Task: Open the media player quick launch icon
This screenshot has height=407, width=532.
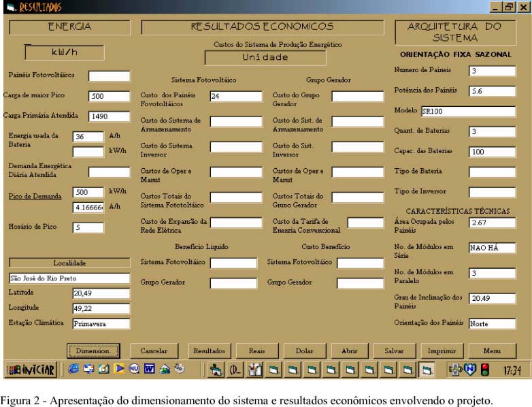Action: [118, 370]
